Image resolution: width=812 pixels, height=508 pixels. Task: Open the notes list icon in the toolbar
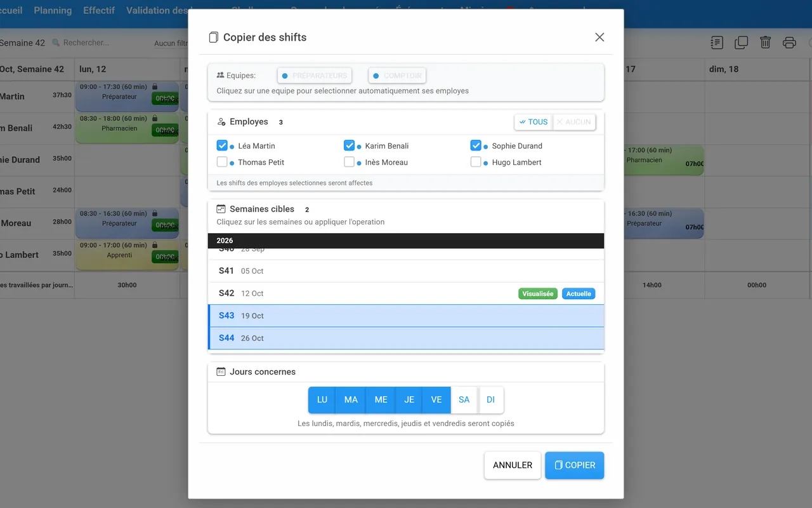tap(717, 43)
